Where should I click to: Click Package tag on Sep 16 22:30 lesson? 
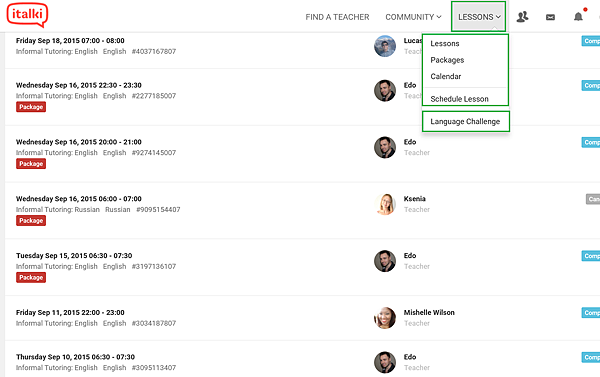pyautogui.click(x=31, y=107)
